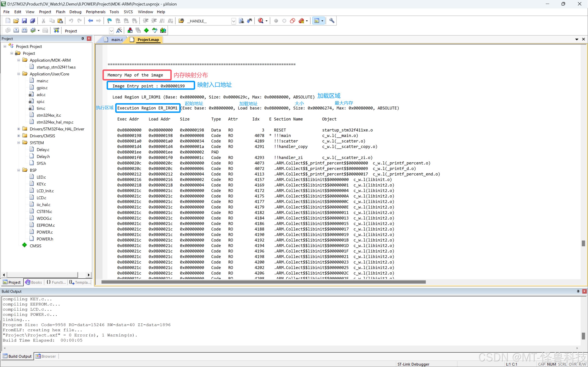Viewport: 588px width, 367px height.
Task: Open Options for Target magic wand
Action: pyautogui.click(x=119, y=30)
